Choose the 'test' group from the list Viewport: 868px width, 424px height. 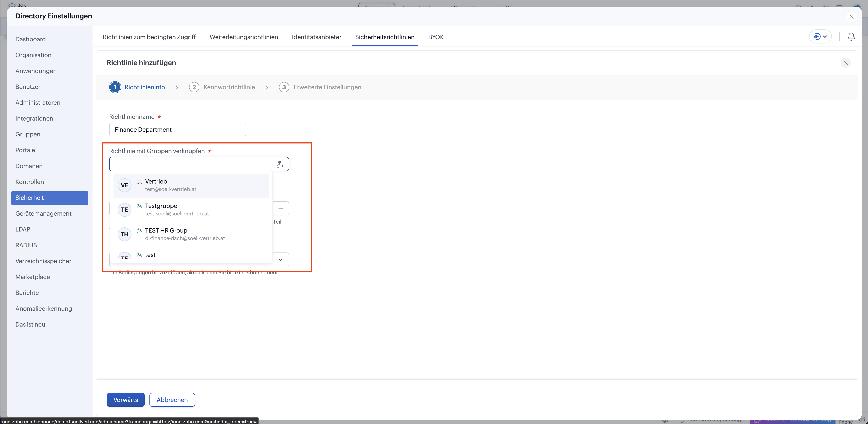(x=150, y=255)
